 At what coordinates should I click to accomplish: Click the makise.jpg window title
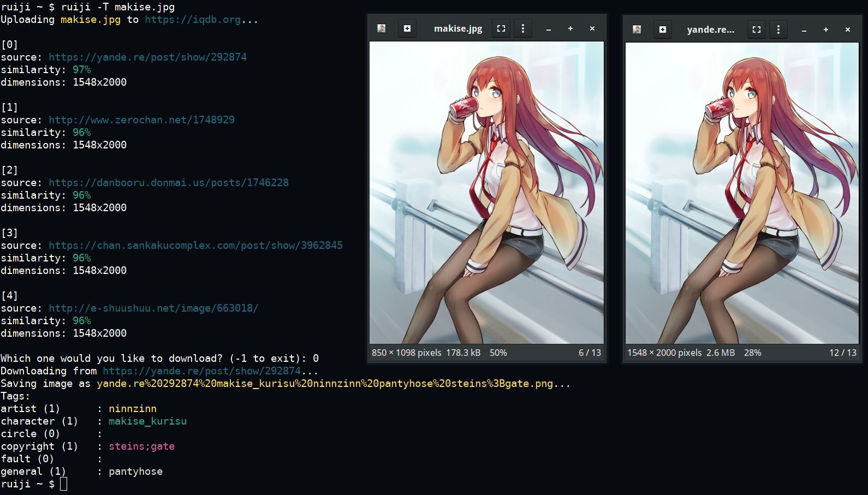coord(458,28)
